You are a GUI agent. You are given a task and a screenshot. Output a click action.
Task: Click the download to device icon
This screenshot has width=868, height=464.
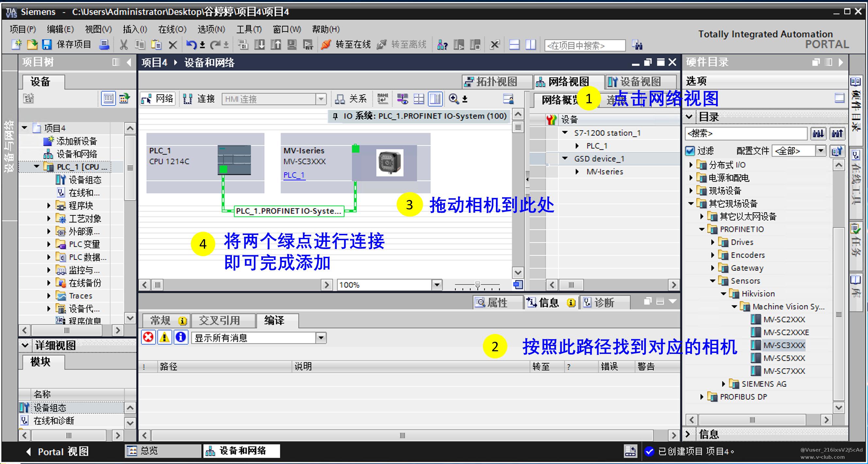tap(259, 44)
